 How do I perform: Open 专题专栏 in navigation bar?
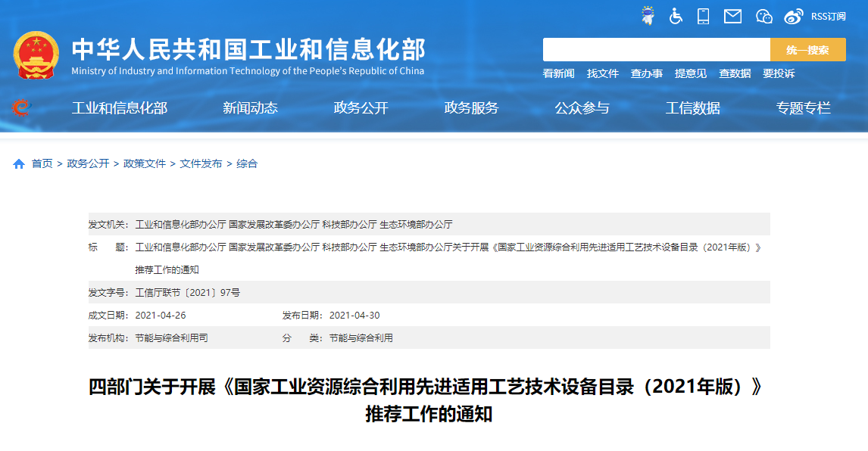click(x=803, y=108)
